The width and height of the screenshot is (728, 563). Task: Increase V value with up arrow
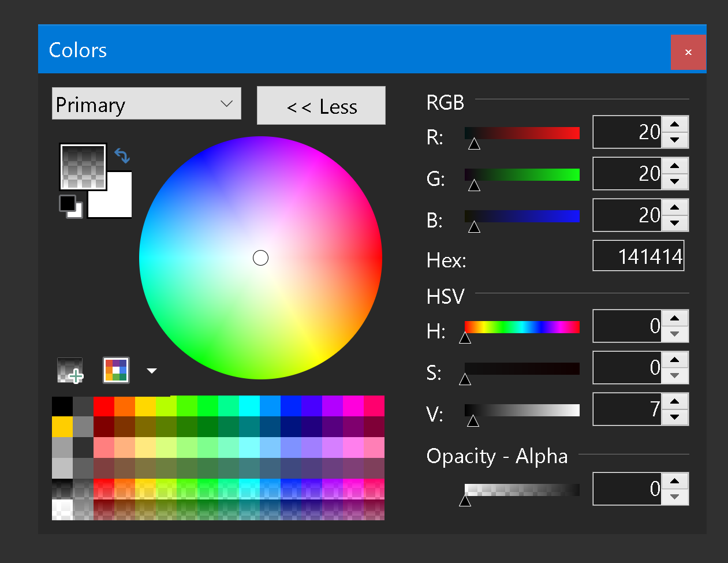click(675, 401)
